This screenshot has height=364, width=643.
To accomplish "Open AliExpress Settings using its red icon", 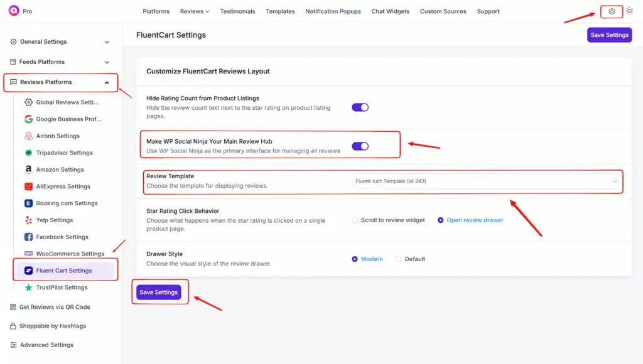I will click(x=28, y=186).
